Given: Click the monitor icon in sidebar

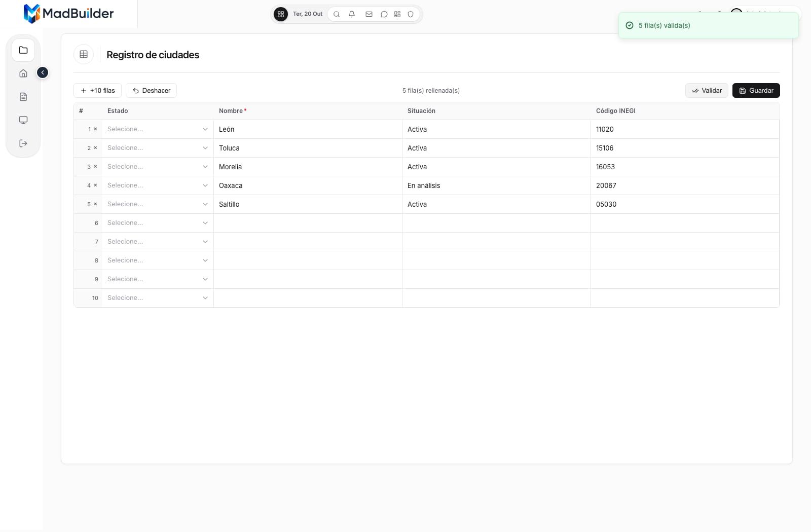Looking at the screenshot, I should 23,120.
